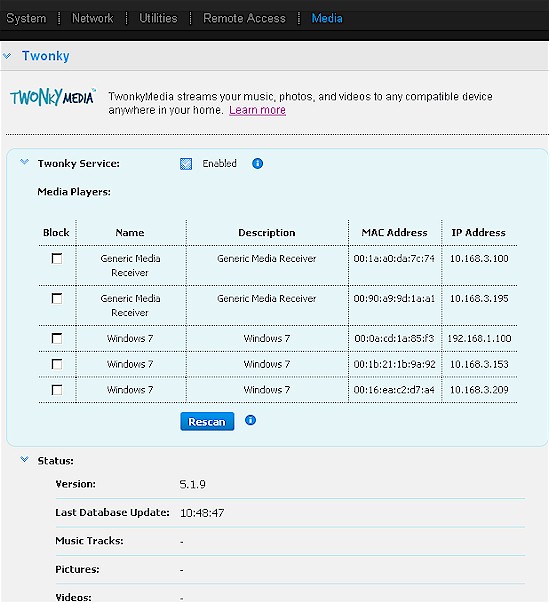Click the Block column header
The width and height of the screenshot is (550, 604).
[56, 233]
